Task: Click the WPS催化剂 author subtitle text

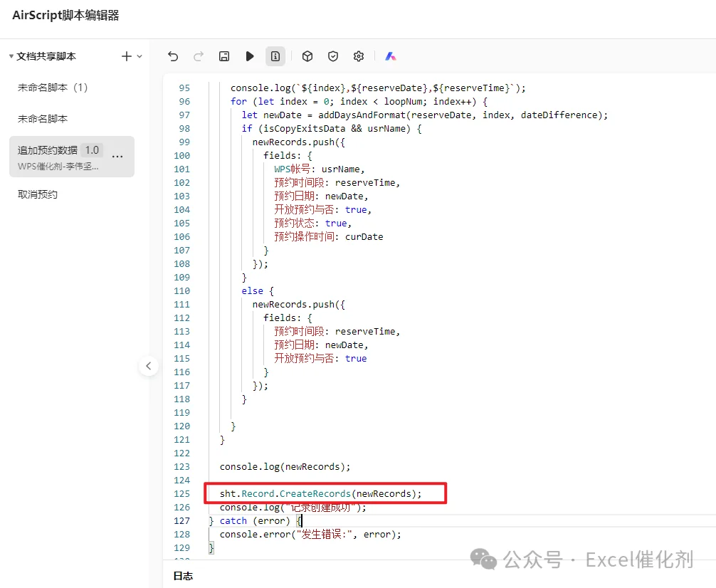Action: pyautogui.click(x=58, y=167)
